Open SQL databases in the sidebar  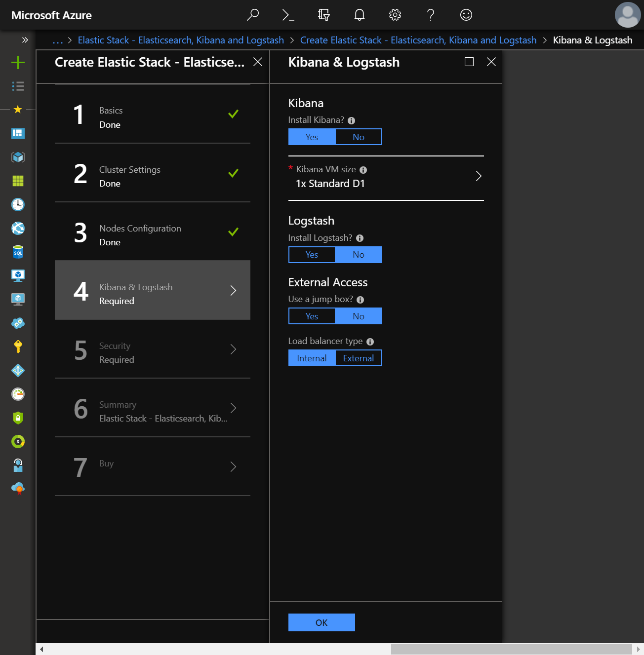18,252
